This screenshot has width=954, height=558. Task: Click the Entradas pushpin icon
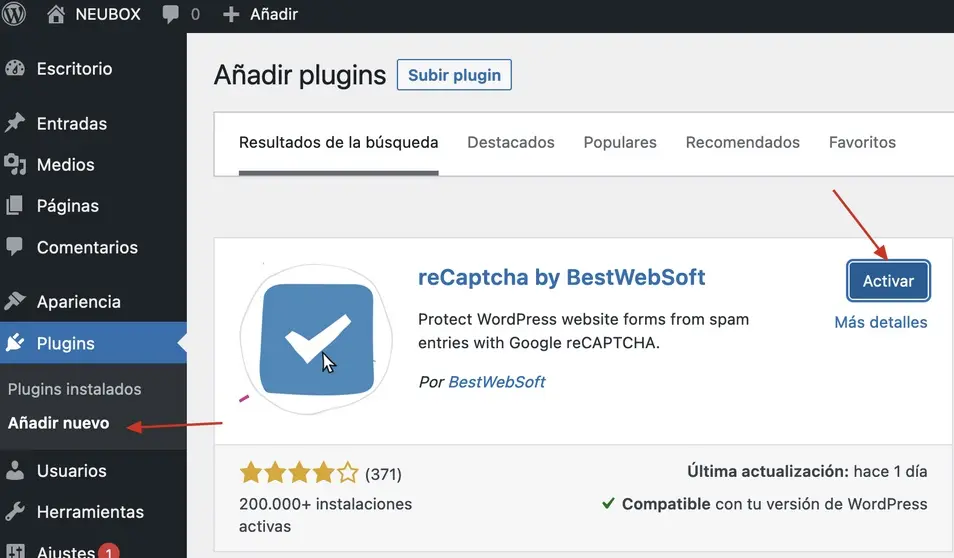(15, 124)
